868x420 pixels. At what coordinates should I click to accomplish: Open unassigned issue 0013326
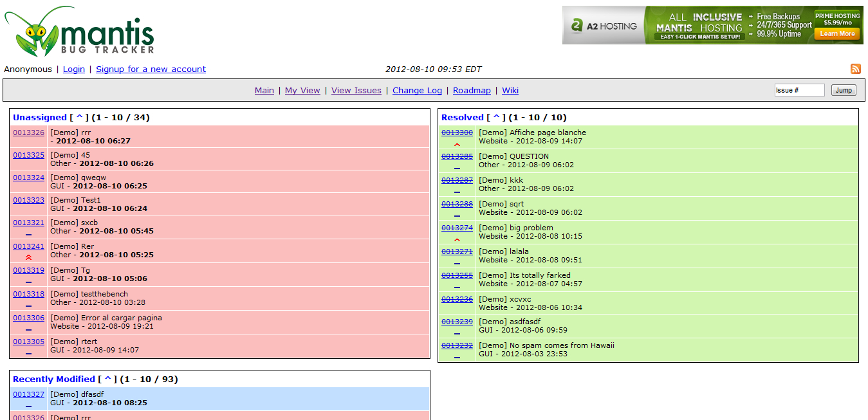pos(29,132)
